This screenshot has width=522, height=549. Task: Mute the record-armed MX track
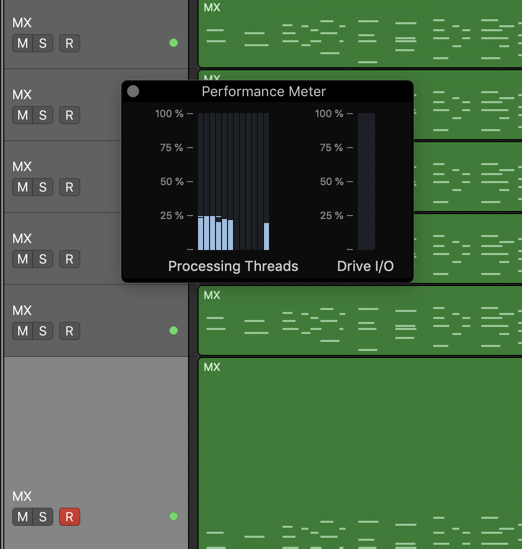tap(22, 517)
